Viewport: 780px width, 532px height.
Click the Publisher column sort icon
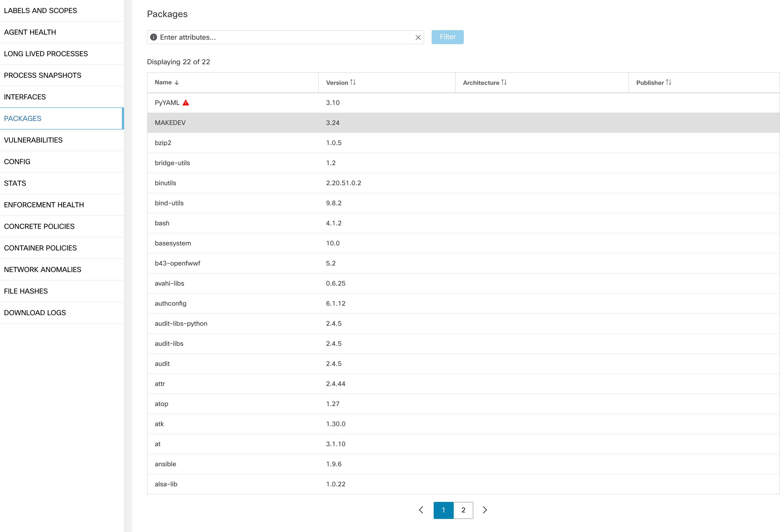pyautogui.click(x=670, y=82)
